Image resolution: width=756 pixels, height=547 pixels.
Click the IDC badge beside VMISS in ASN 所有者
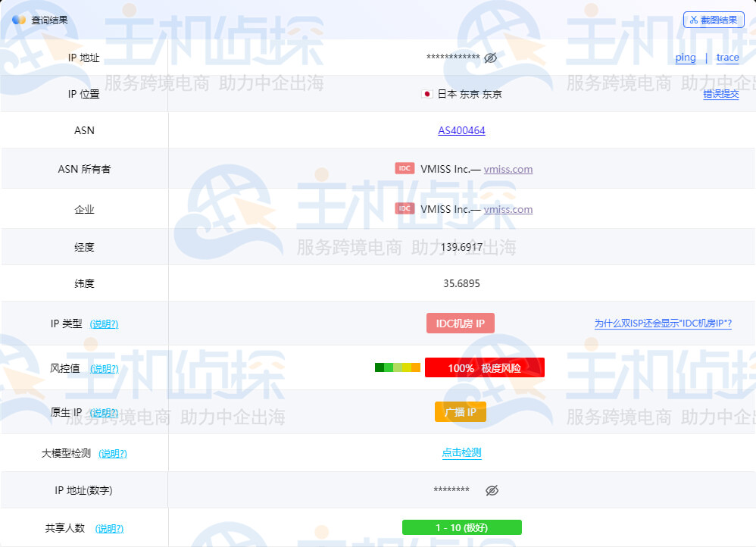(x=404, y=168)
